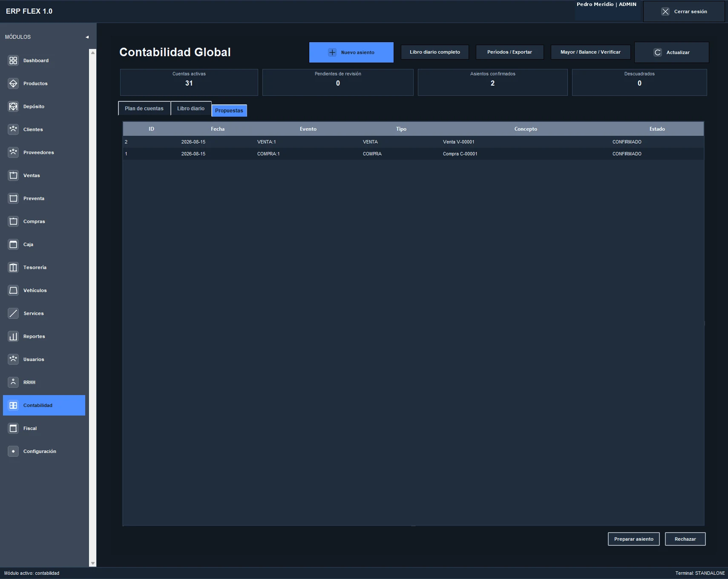Click the Tipo column header
Screen dimensions: 728x579
click(x=401, y=129)
